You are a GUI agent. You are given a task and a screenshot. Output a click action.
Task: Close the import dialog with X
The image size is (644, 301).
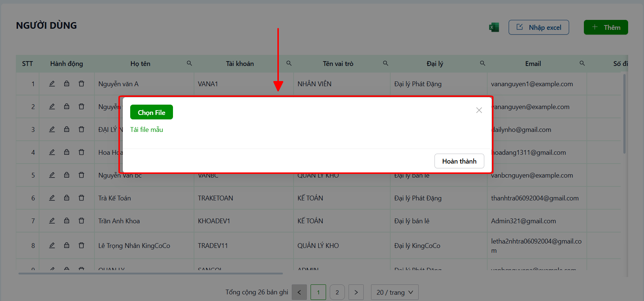479,110
